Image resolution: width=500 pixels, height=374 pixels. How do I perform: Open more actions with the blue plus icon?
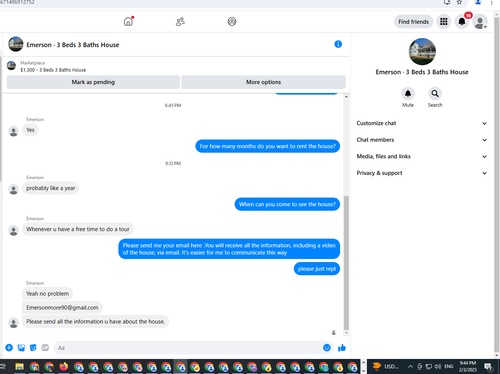tap(9, 348)
